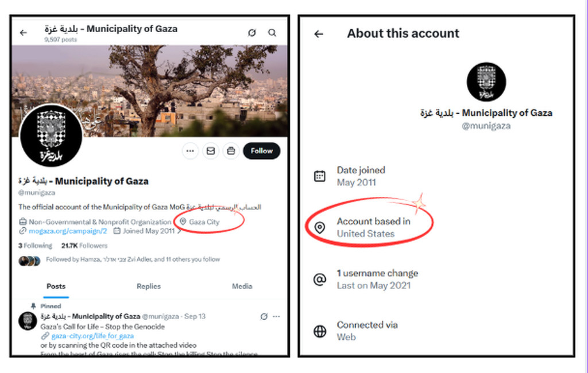588x373 pixels.
Task: Select the Posts tab
Action: [x=56, y=286]
